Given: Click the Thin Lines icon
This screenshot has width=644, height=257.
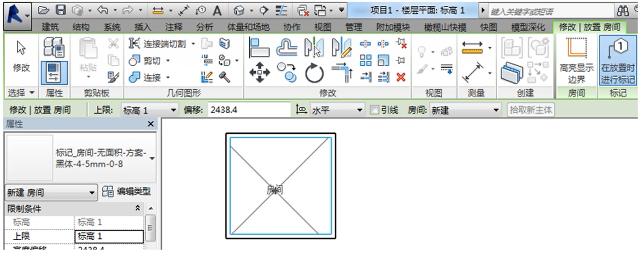Looking at the screenshot, I should point(280,10).
